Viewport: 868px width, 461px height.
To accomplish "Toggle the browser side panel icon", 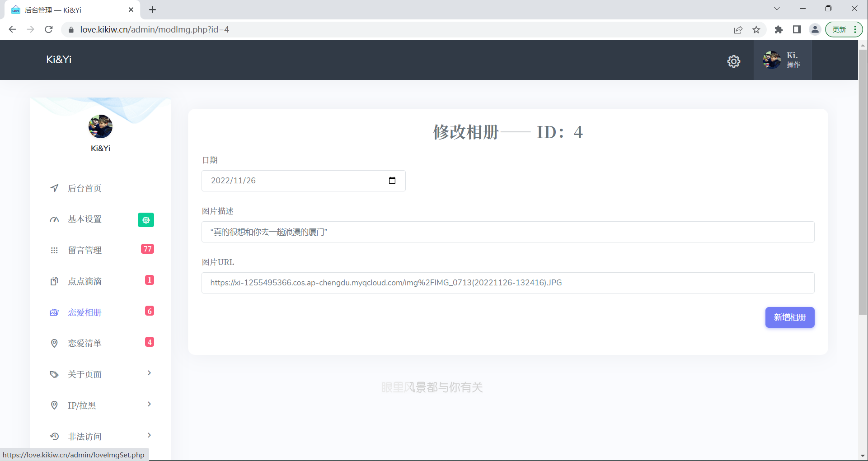I will 797,30.
